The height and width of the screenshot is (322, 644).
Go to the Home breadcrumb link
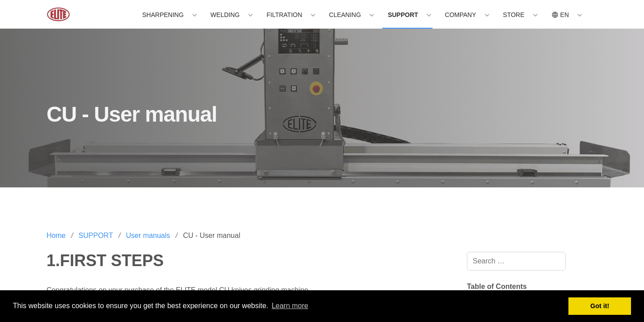pos(56,236)
